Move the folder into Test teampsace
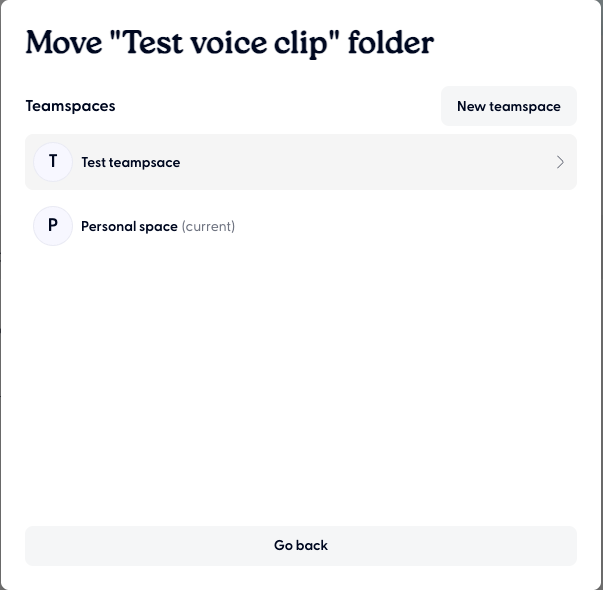This screenshot has height=590, width=603. tap(300, 162)
